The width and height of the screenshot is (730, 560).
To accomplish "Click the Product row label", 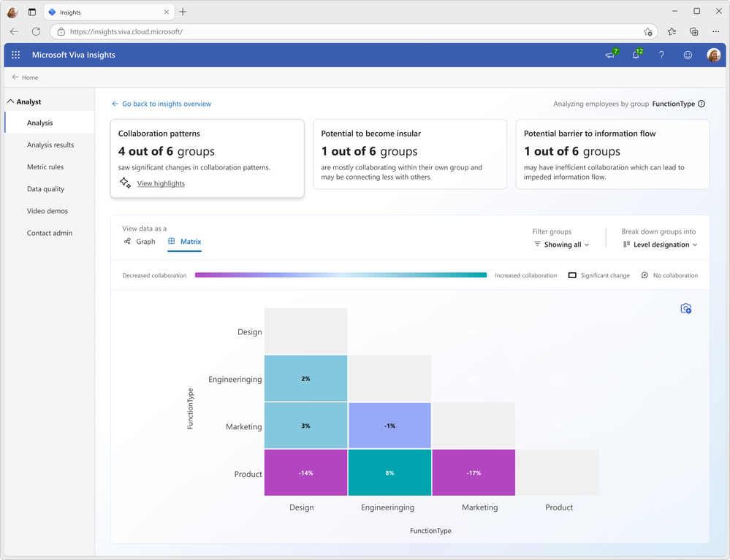I will click(x=248, y=474).
